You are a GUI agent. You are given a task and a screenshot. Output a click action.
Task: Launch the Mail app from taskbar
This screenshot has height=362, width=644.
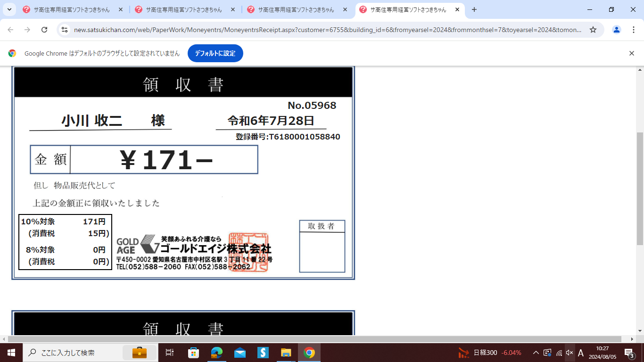click(240, 353)
